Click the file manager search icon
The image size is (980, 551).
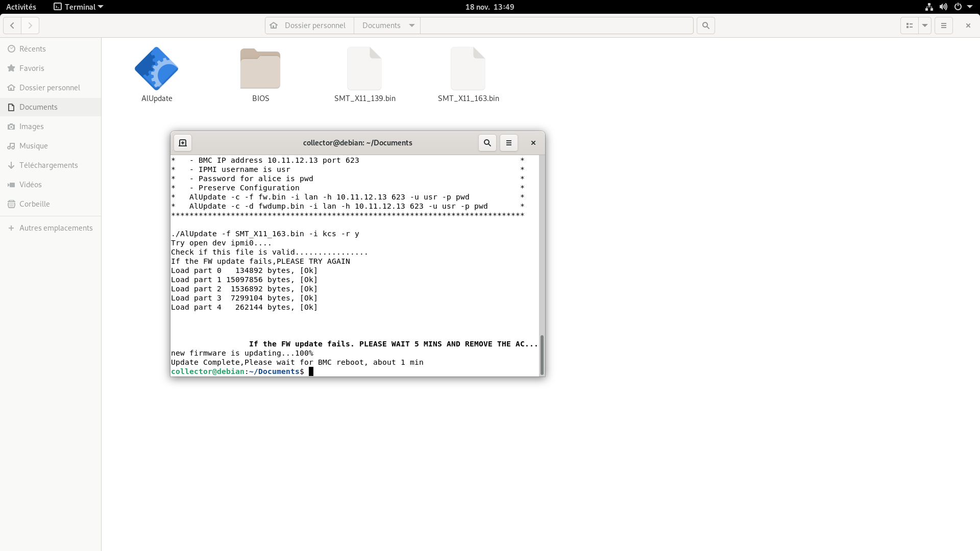[x=706, y=26]
